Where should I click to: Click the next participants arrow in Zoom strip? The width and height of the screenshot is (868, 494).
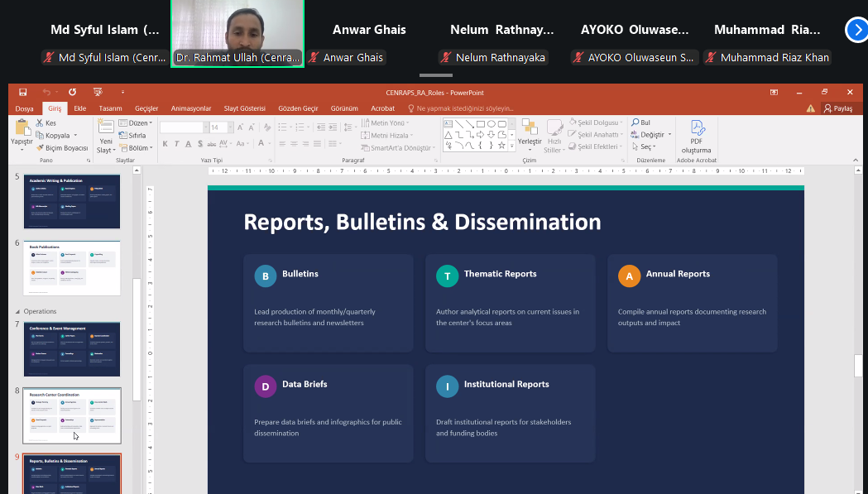tap(857, 30)
